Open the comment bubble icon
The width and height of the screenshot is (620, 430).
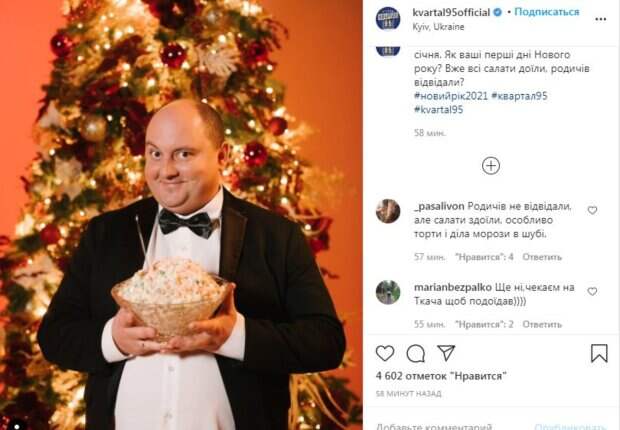click(416, 353)
